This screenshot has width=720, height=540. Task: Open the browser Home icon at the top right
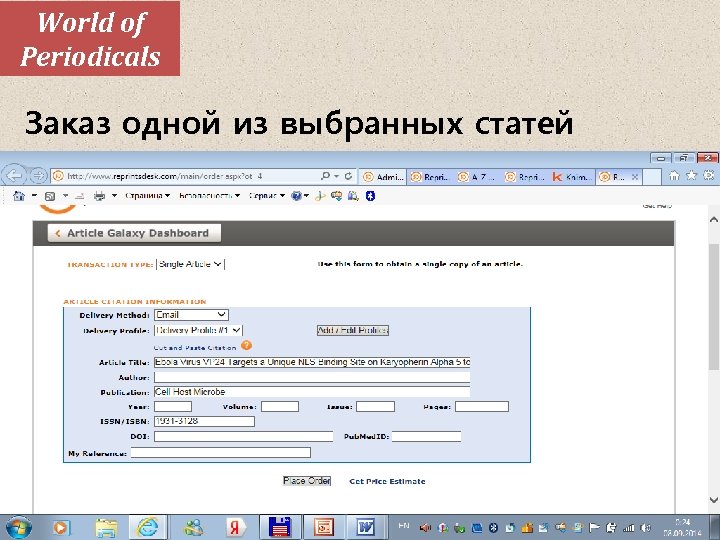pyautogui.click(x=674, y=175)
